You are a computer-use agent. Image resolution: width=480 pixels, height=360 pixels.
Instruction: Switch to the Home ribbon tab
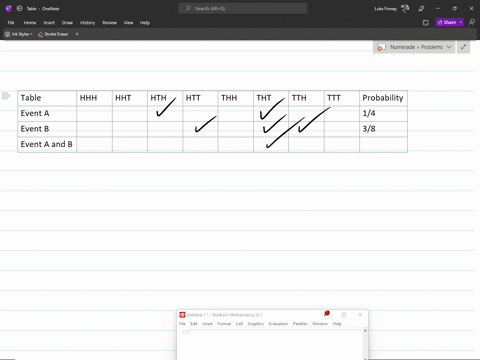(30, 23)
